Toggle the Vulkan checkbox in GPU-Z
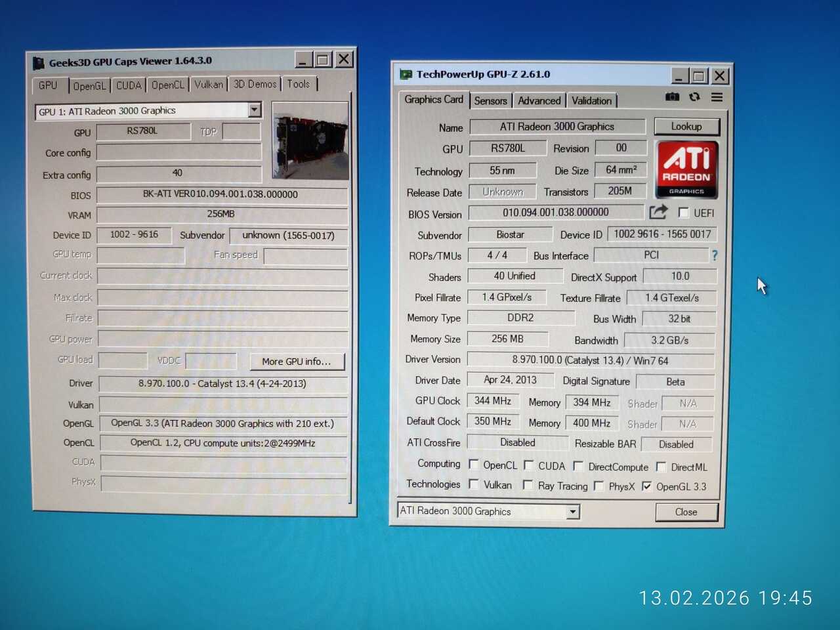 coord(473,484)
